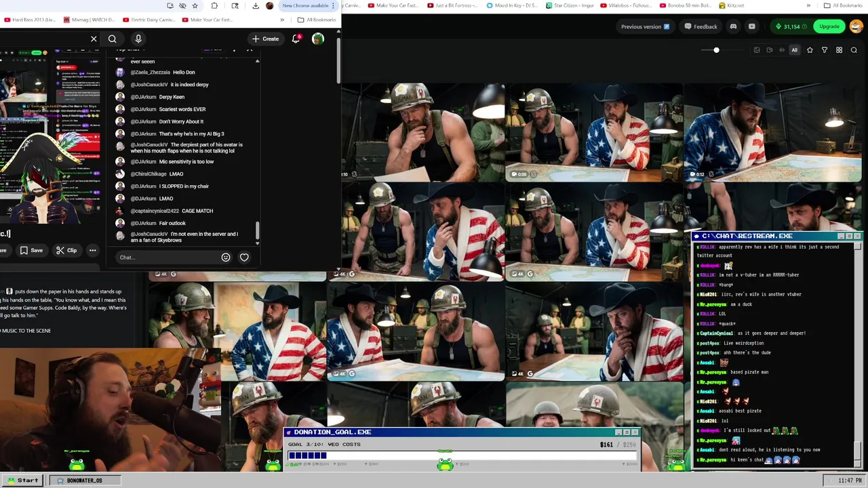
Task: Click the YouTube search magnifier button
Action: 113,39
